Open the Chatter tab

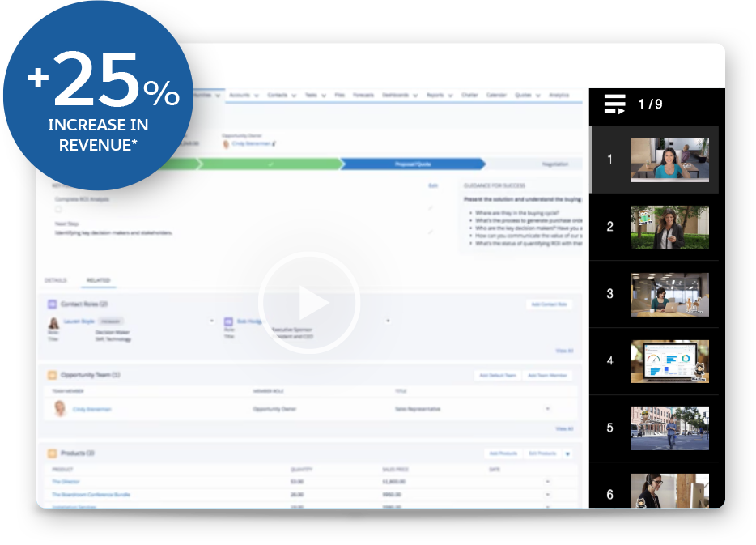click(x=469, y=95)
